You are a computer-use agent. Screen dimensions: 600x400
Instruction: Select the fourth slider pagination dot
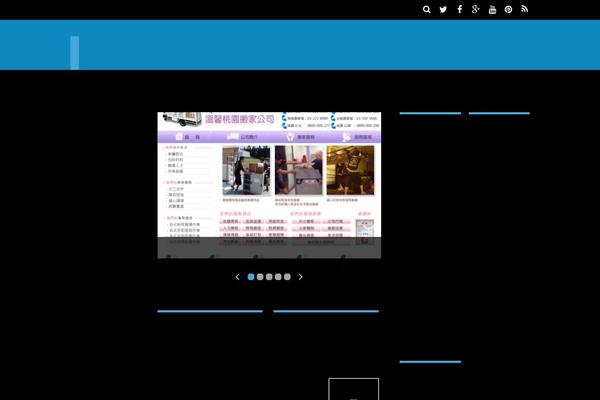point(278,277)
